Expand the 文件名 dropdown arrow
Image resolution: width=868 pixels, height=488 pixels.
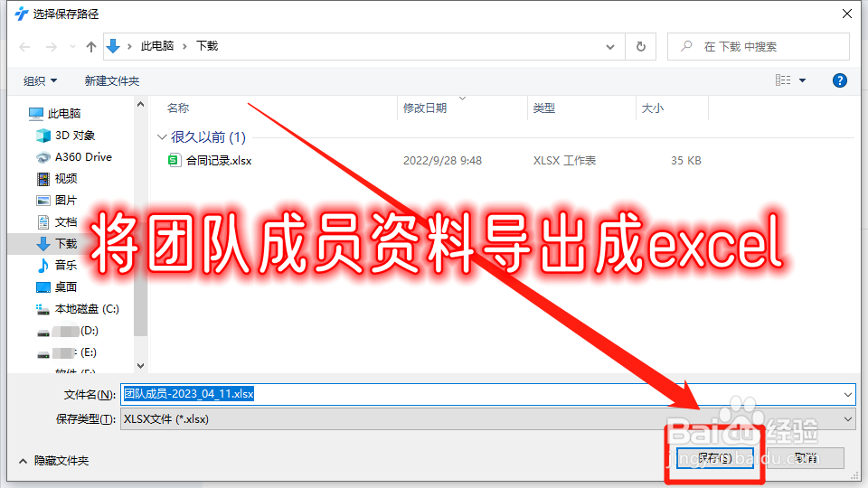pos(847,395)
